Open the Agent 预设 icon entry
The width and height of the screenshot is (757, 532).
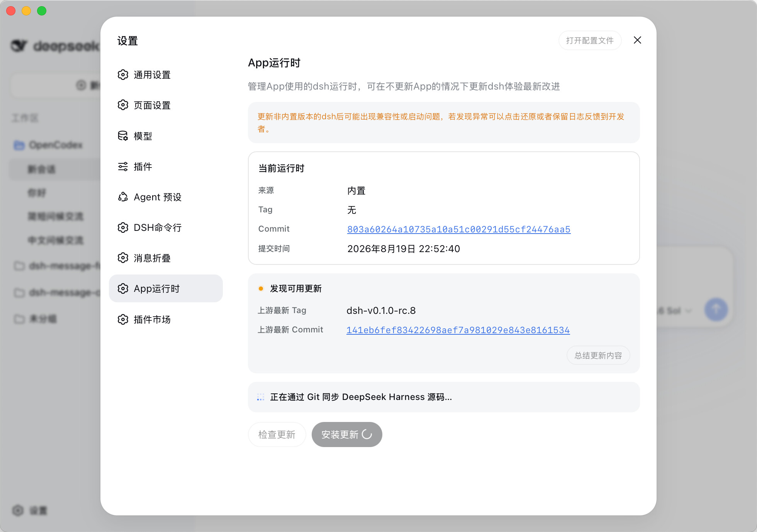click(123, 197)
